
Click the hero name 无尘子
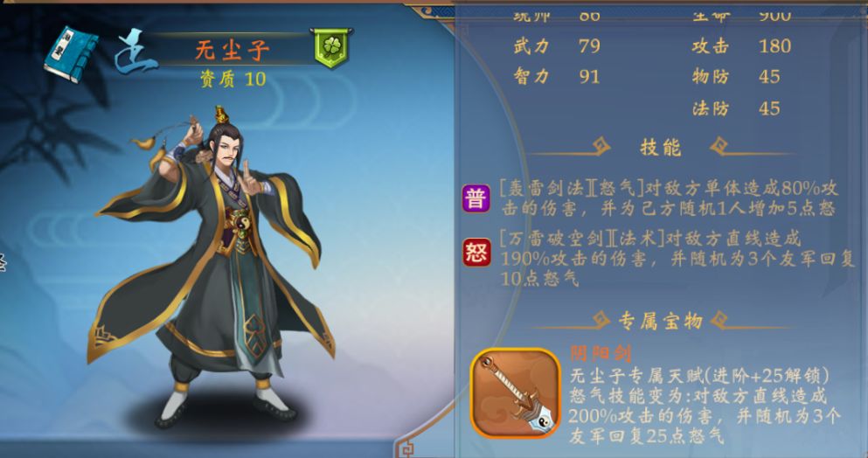(x=233, y=51)
